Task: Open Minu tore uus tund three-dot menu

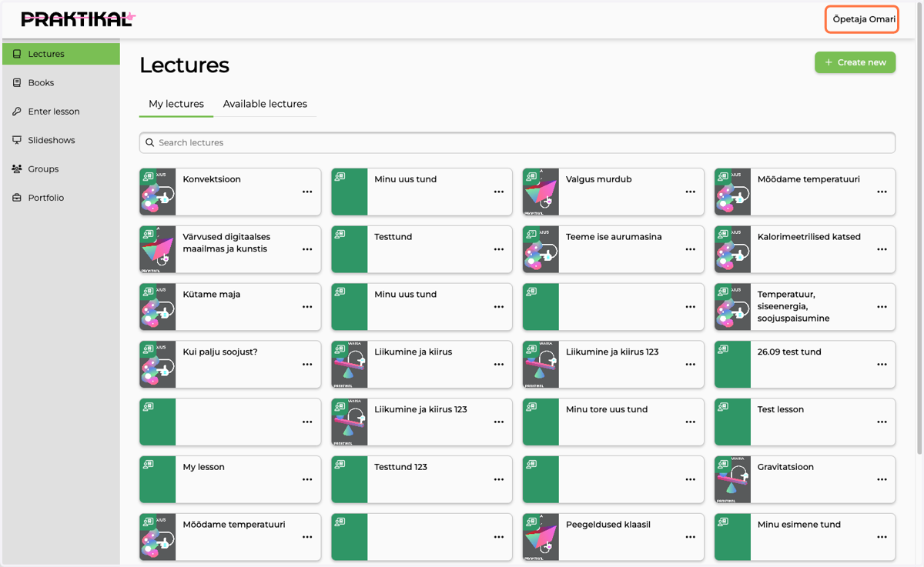Action: [x=690, y=422]
